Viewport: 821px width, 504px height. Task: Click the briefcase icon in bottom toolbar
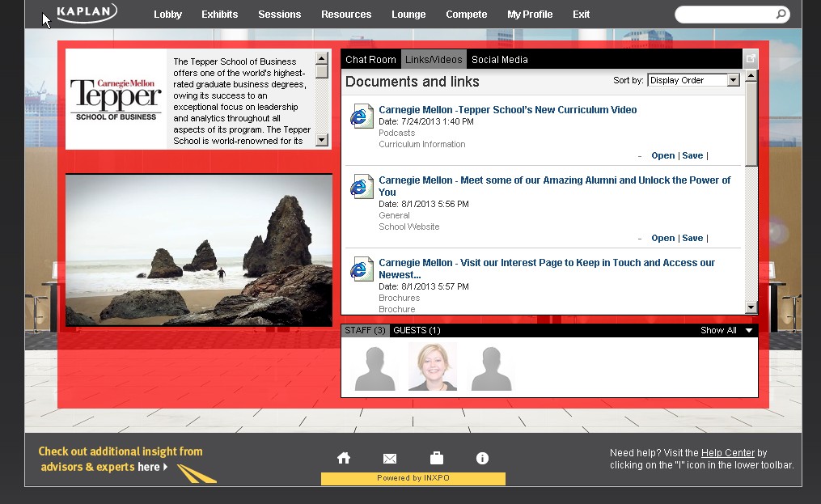(436, 458)
